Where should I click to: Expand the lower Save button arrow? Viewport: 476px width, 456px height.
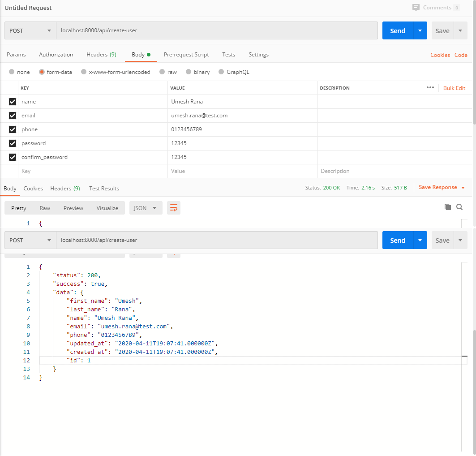(460, 240)
